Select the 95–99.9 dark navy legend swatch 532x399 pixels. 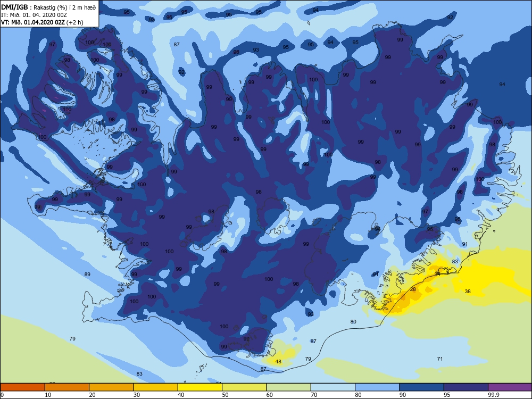point(466,387)
